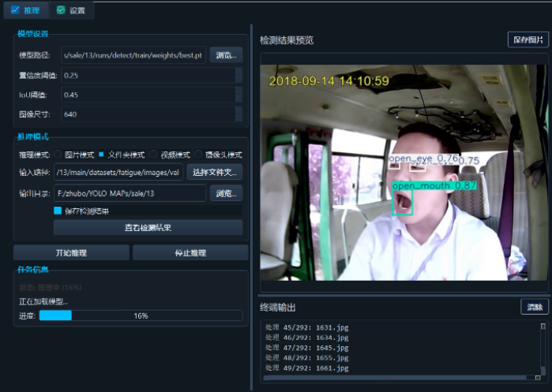The height and width of the screenshot is (392, 552).
Task: Browse for the model weights file
Action: (x=226, y=55)
